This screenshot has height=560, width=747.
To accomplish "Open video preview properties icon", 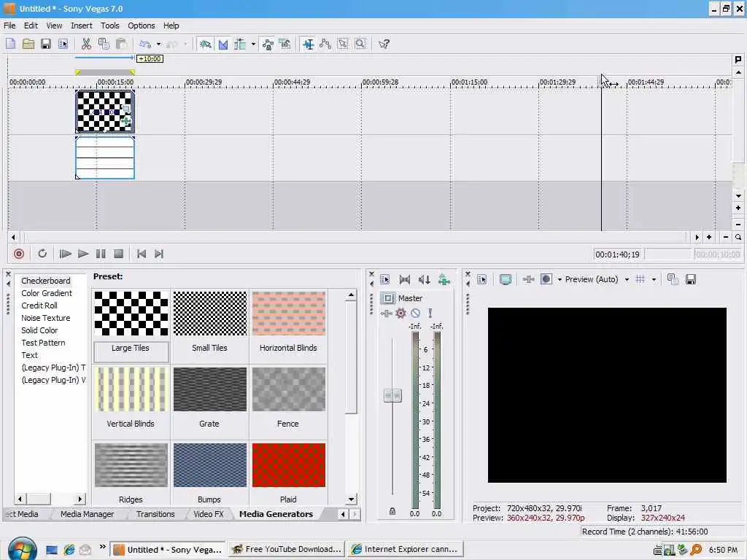I will coord(481,279).
